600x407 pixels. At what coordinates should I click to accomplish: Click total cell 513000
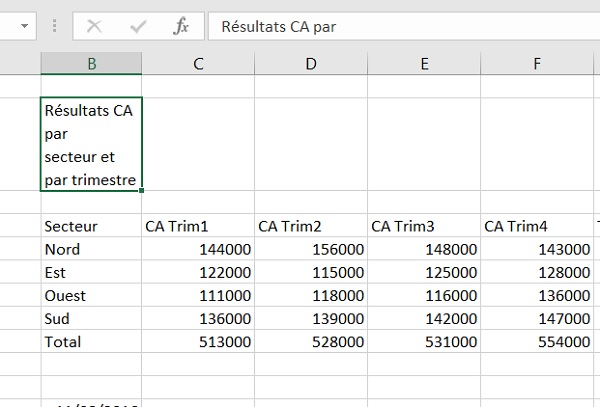click(x=198, y=342)
